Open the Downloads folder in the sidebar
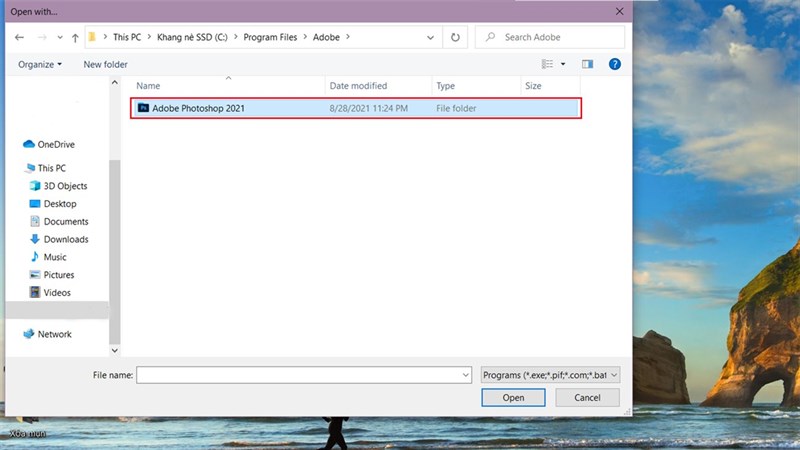 66,240
